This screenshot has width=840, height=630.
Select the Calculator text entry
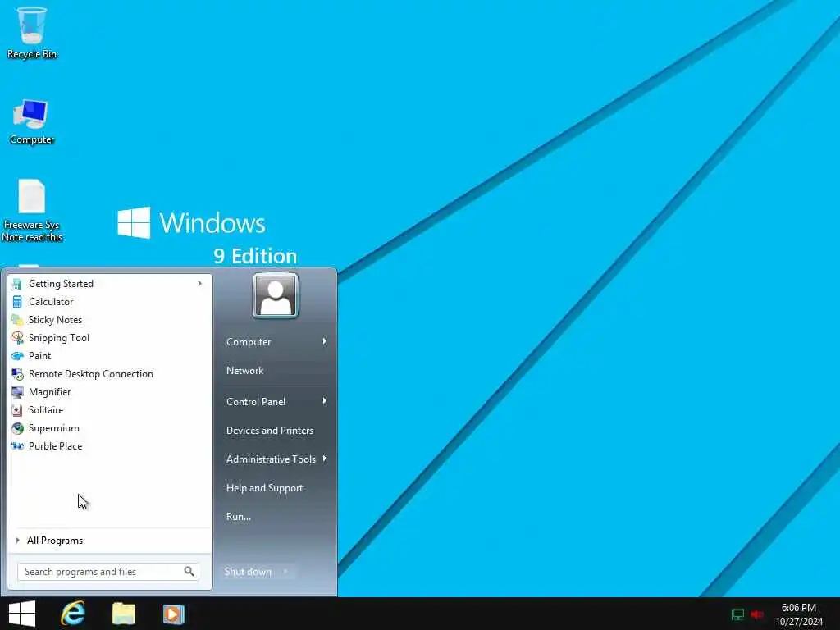click(51, 302)
